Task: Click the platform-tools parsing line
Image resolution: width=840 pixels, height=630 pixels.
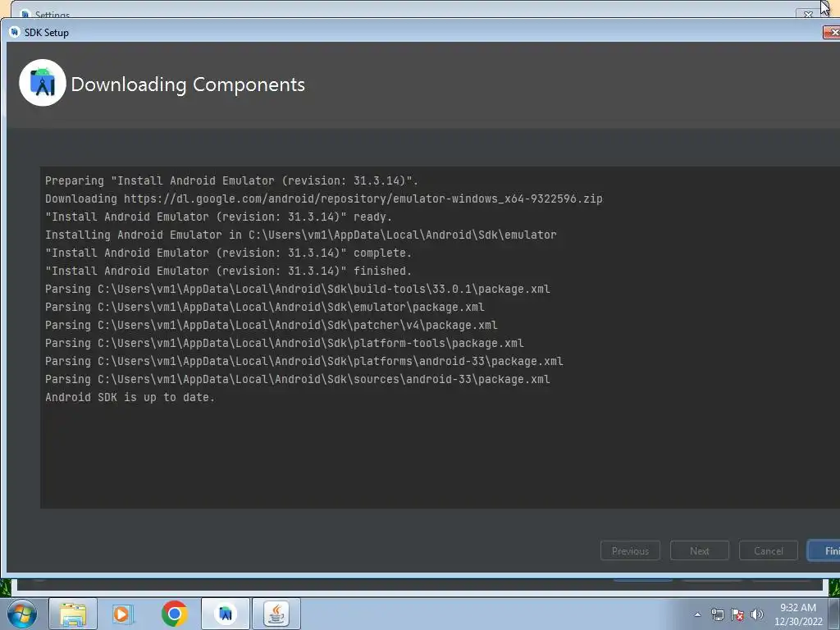Action: pos(285,344)
